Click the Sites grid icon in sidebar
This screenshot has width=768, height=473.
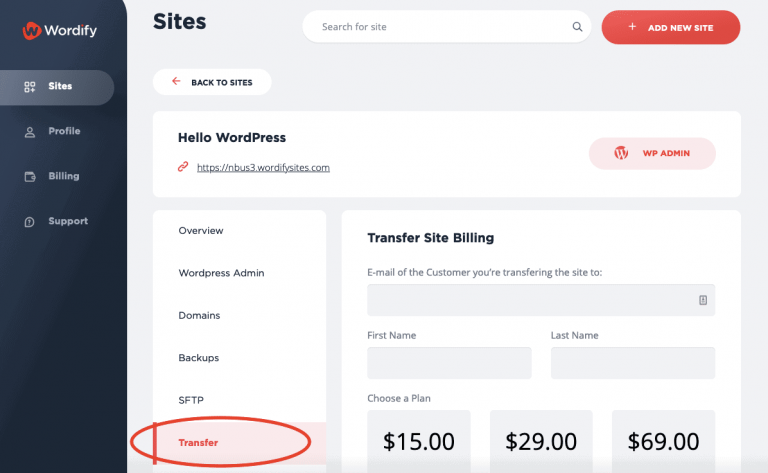click(x=30, y=87)
